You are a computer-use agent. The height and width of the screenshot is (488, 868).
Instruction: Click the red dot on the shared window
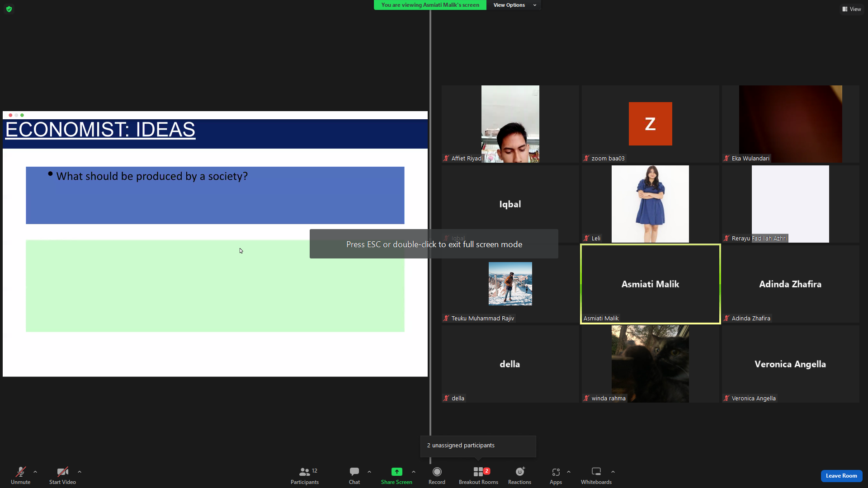(x=10, y=115)
